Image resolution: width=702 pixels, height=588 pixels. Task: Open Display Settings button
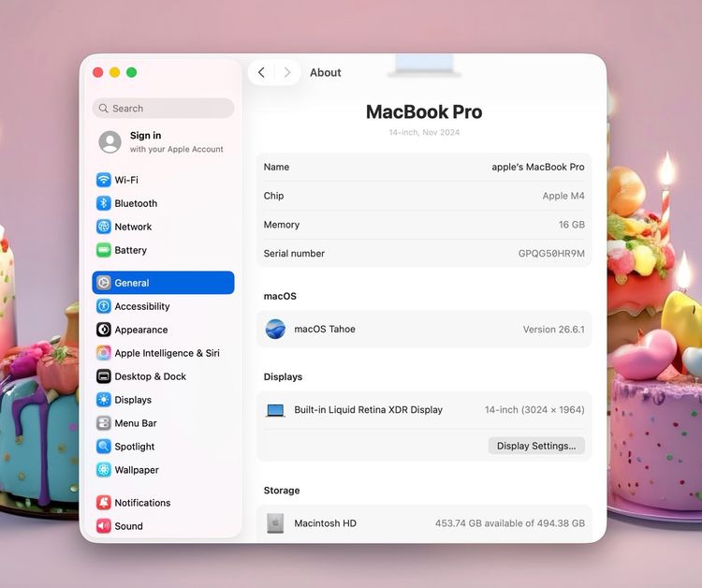(x=536, y=446)
